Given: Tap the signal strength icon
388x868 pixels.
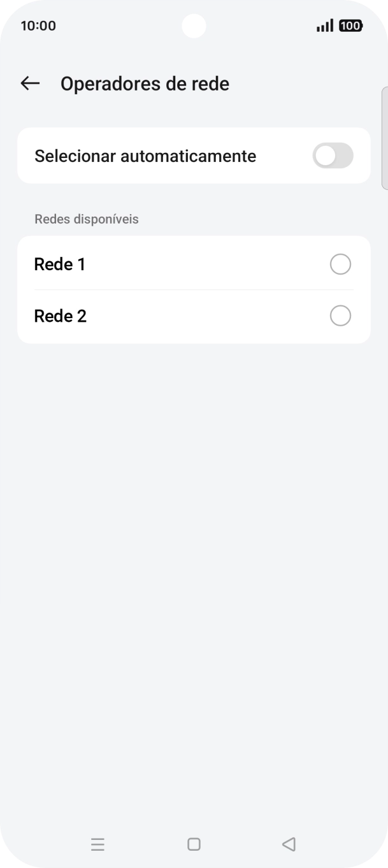Looking at the screenshot, I should 325,25.
